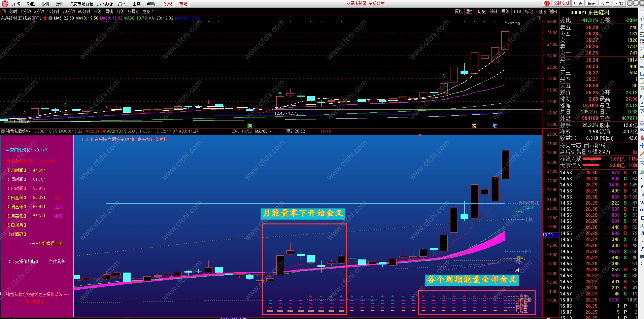Open the 帮助 menu

coord(151,4)
